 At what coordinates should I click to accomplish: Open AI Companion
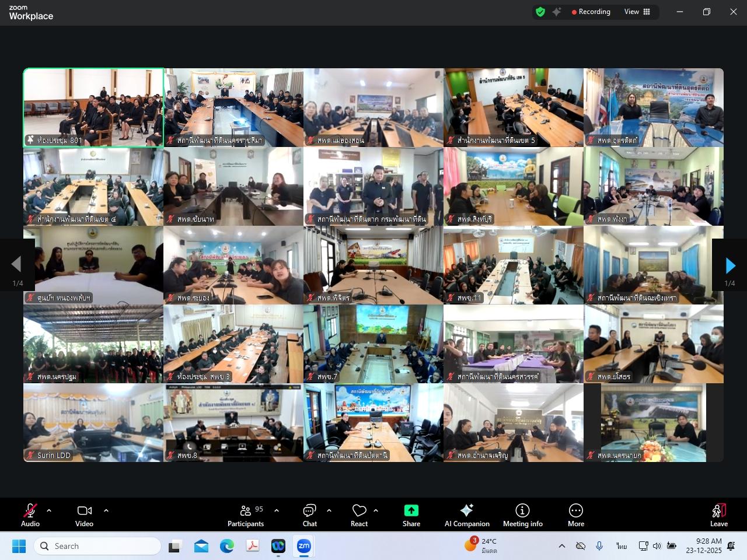click(467, 514)
